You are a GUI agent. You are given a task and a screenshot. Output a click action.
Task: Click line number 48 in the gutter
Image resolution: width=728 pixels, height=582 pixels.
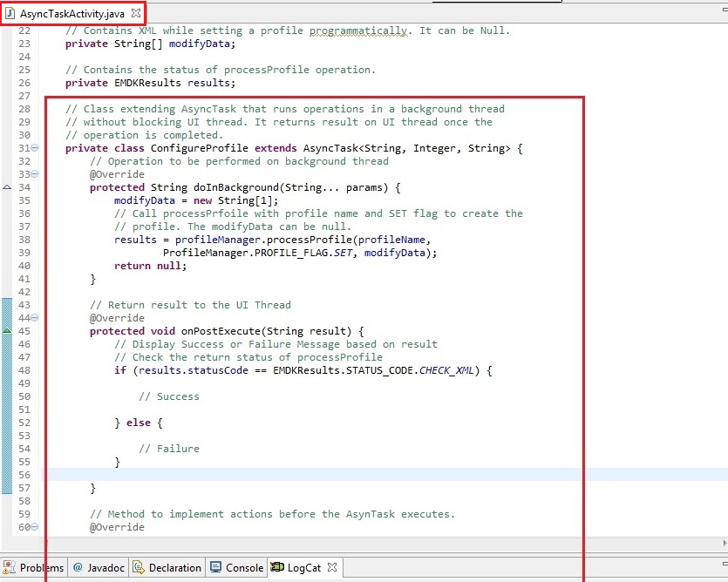pos(24,370)
